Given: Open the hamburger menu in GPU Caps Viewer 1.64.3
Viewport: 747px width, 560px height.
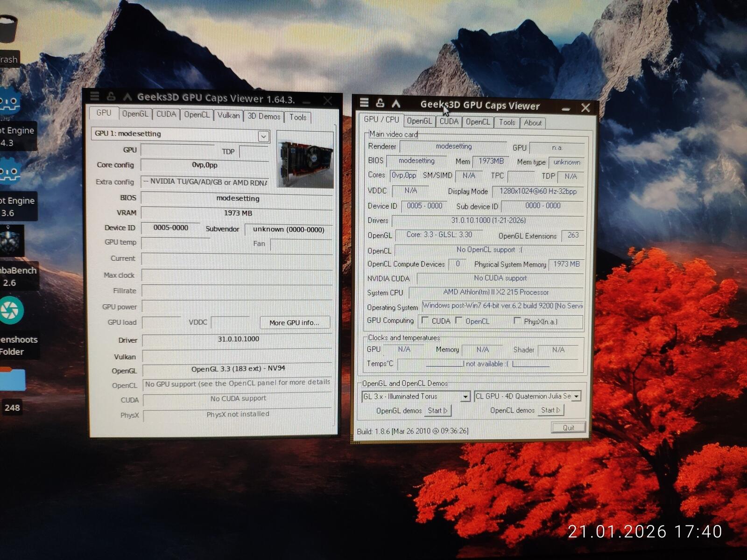Looking at the screenshot, I should [95, 96].
